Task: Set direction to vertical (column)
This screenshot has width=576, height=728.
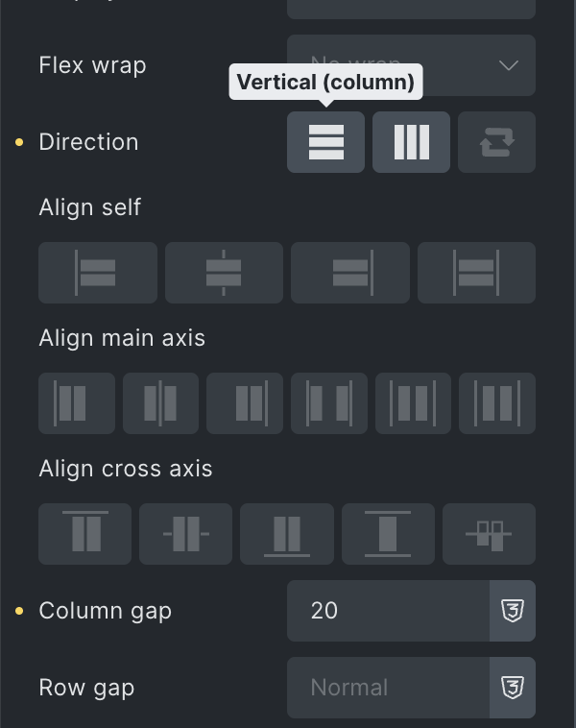Action: tap(325, 142)
